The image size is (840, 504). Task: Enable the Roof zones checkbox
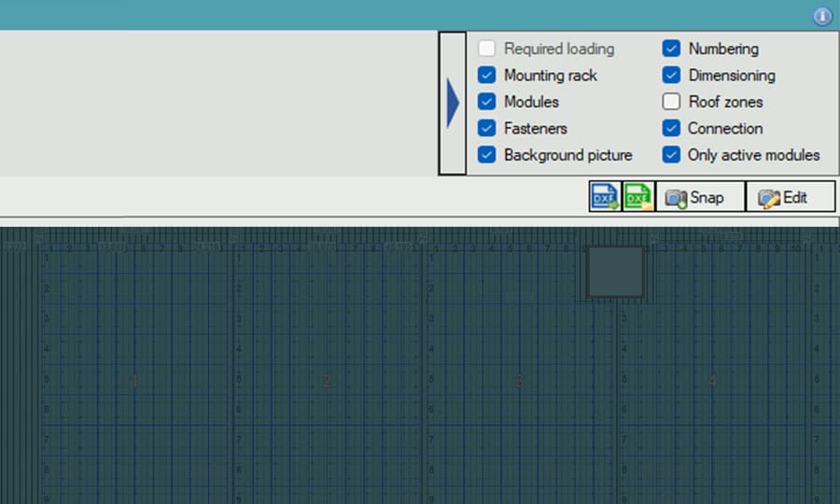pyautogui.click(x=671, y=102)
